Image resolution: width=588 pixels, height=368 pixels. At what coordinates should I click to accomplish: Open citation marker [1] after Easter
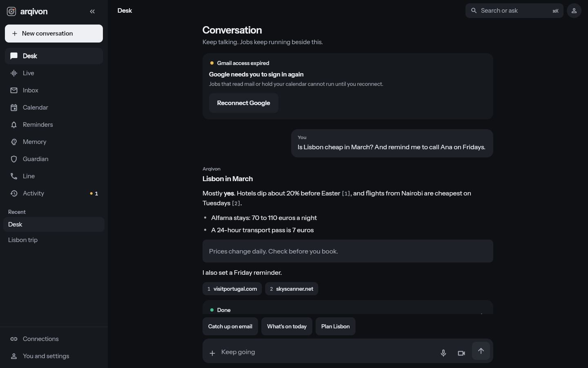click(346, 193)
